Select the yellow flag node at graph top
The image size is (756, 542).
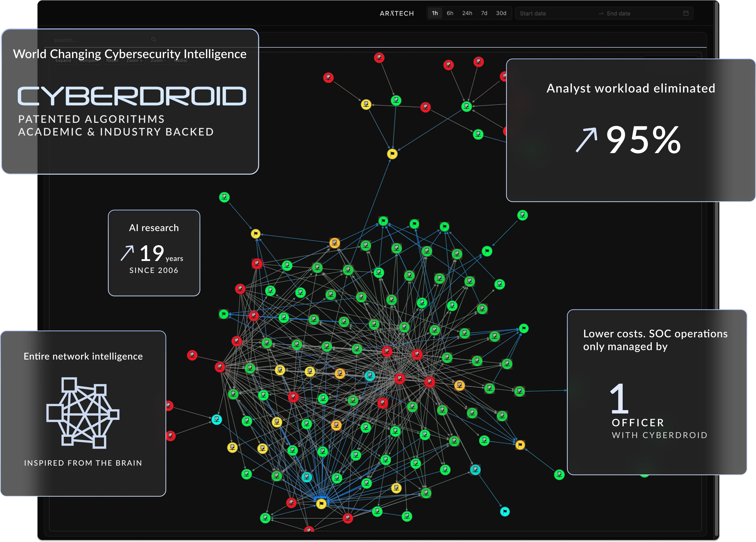[x=392, y=154]
